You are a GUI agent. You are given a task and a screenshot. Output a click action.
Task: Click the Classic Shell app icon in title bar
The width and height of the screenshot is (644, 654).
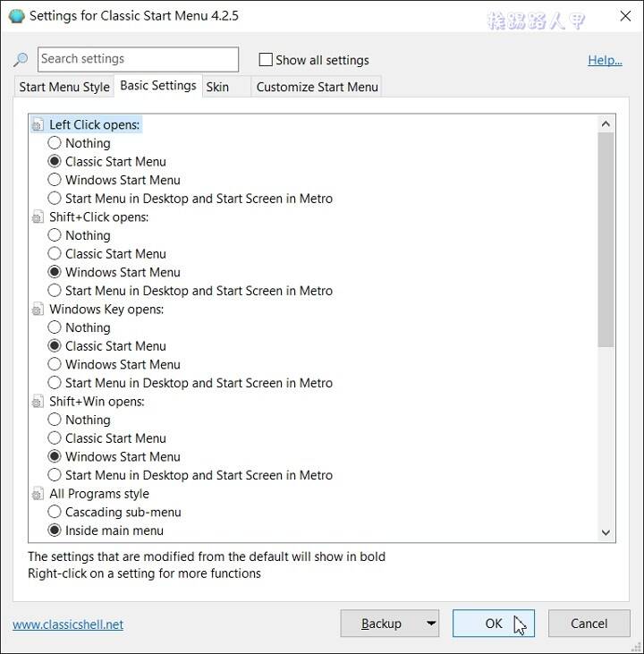click(17, 16)
